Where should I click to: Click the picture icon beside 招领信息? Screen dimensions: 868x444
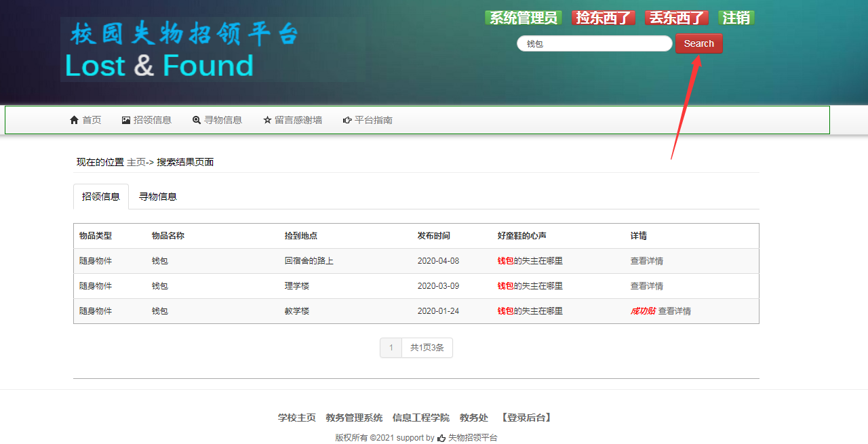coord(126,120)
